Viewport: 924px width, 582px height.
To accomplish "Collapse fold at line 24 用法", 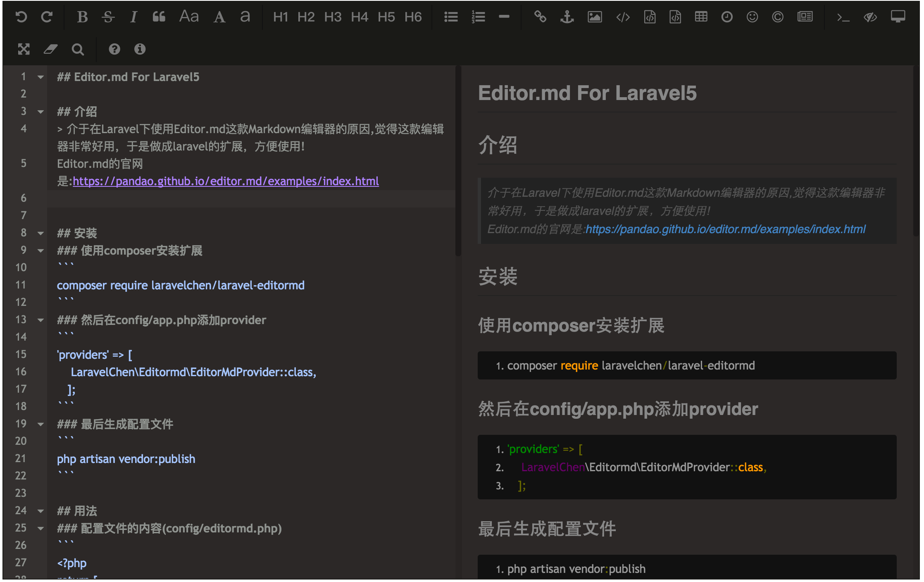I will tap(40, 511).
